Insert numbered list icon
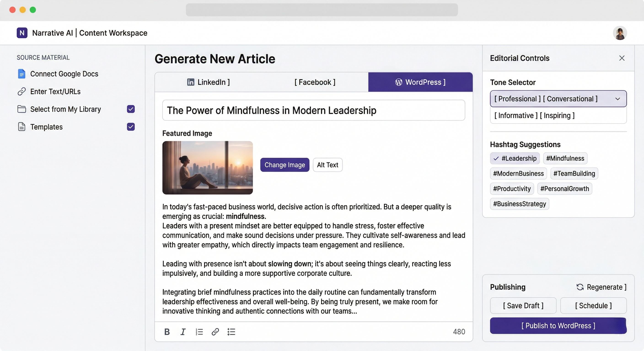Image resolution: width=644 pixels, height=351 pixels. point(199,332)
